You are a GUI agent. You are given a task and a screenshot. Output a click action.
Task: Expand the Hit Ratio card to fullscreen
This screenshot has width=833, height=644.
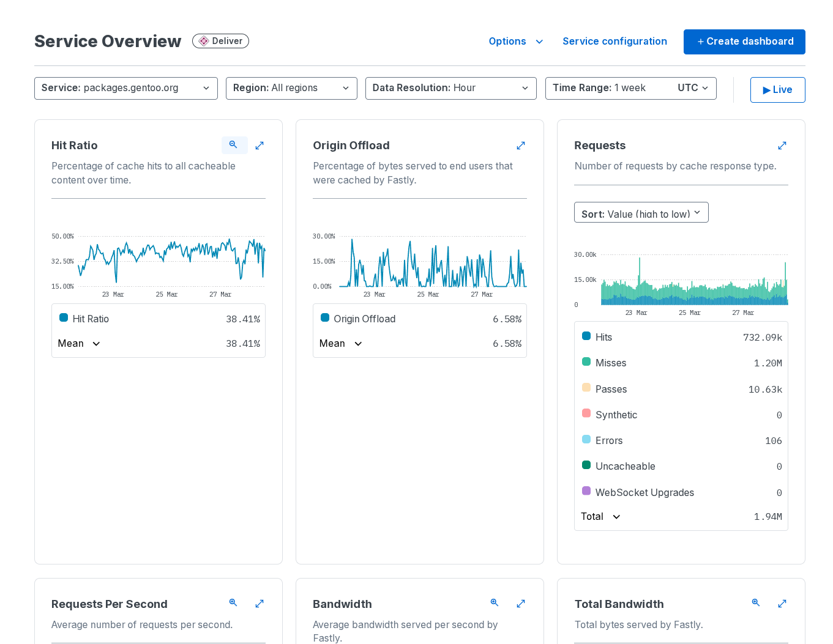[x=260, y=146]
